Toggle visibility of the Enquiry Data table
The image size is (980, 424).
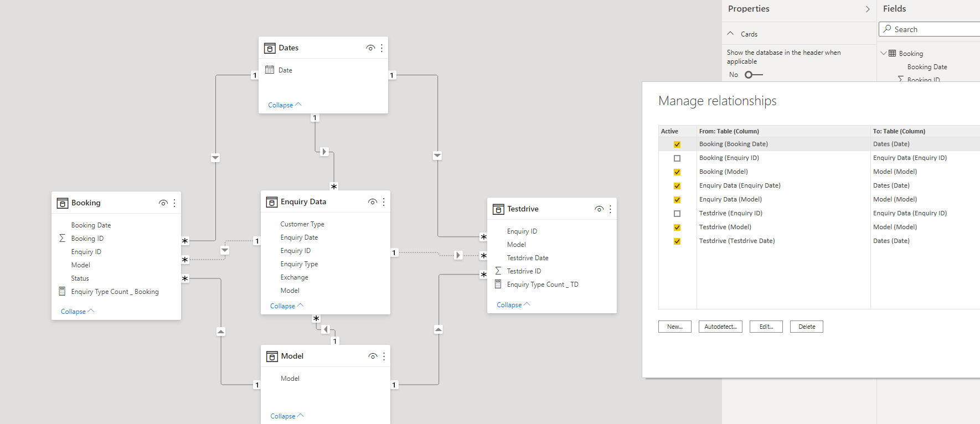373,202
